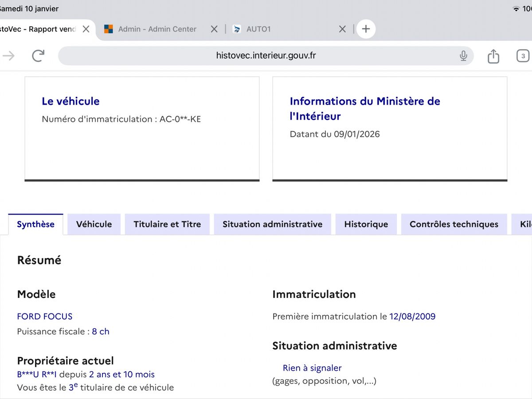The height and width of the screenshot is (399, 532).
Task: Open the Contrôles techniques tab
Action: (x=454, y=224)
